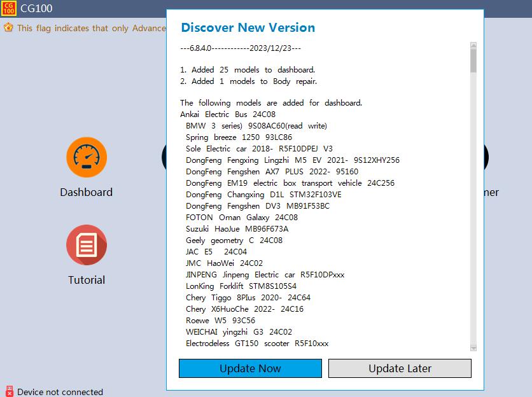This screenshot has width=532, height=397.
Task: Click the changelog scrollbar down arrow
Action: [473, 348]
